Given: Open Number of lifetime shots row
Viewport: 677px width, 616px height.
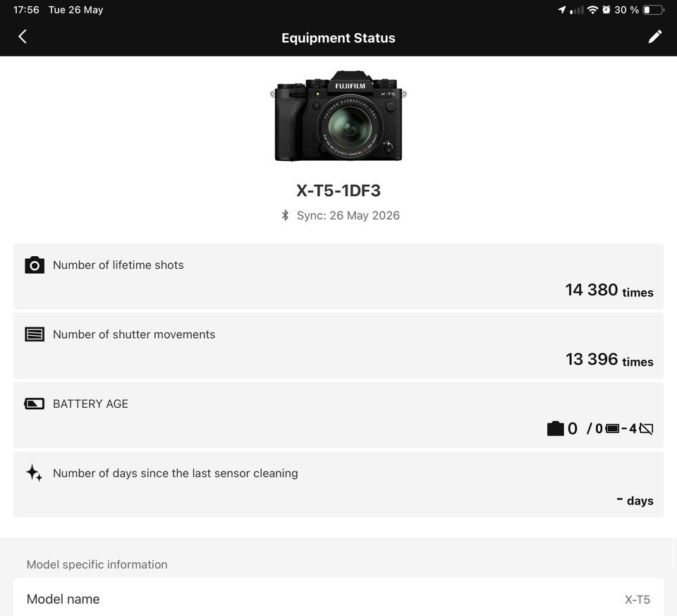Looking at the screenshot, I should 338,277.
